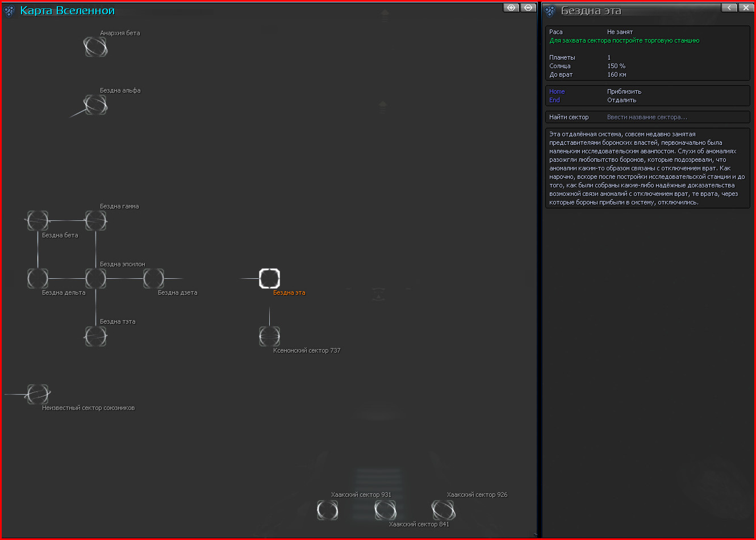Screen dimensions: 756x540
Task: Click the highlighted Бездна эта sector
Action: [269, 278]
